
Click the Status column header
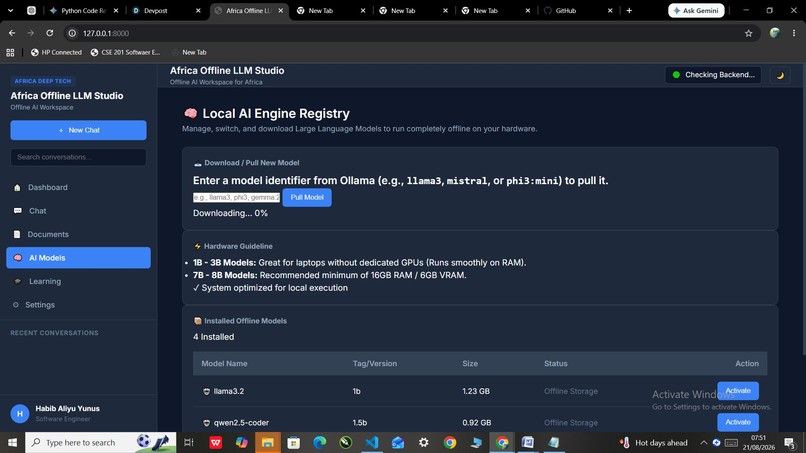[x=556, y=364]
